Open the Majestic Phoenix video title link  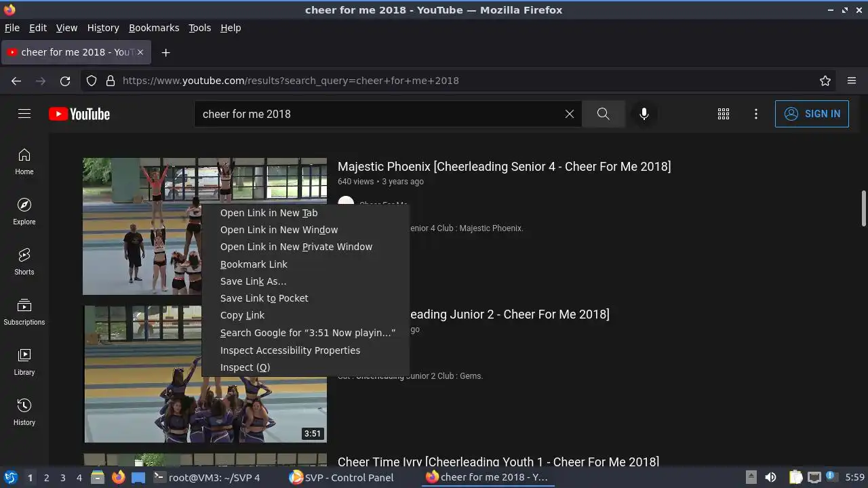(504, 167)
